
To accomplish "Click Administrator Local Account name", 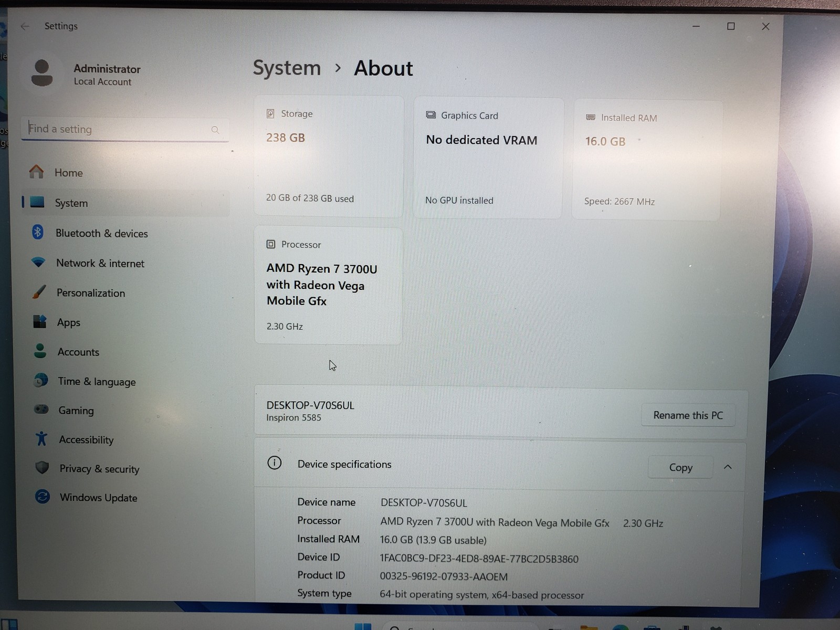I will 107,75.
